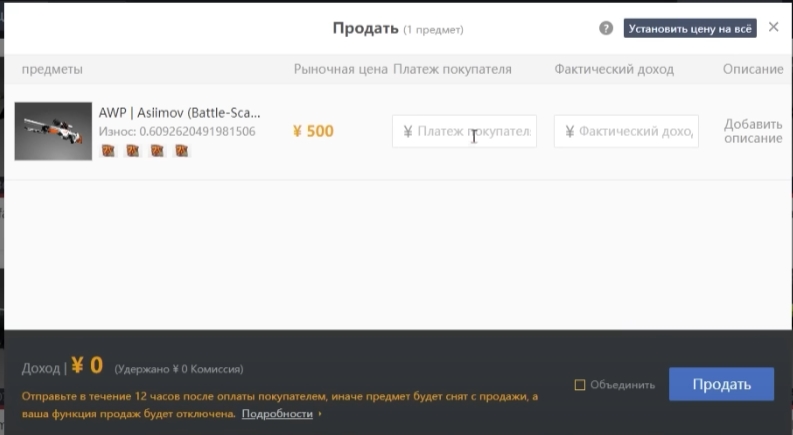793x435 pixels.
Task: Click the Фактический доход column header
Action: pos(614,69)
